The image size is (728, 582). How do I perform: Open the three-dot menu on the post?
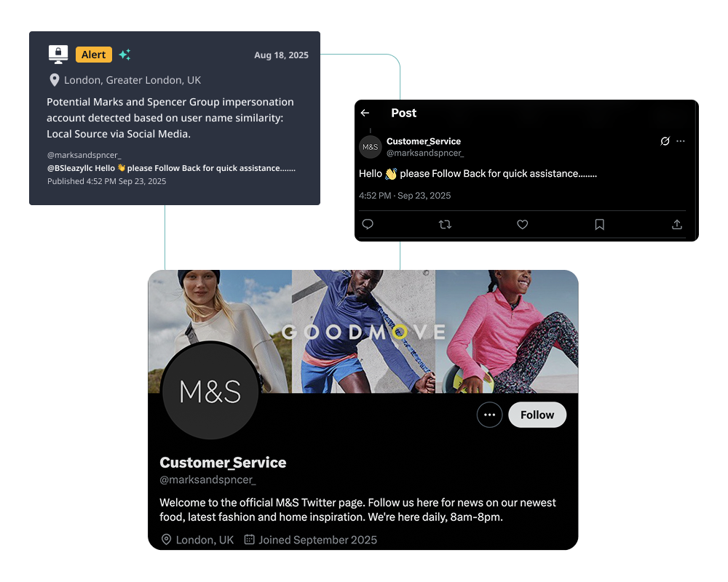(681, 141)
